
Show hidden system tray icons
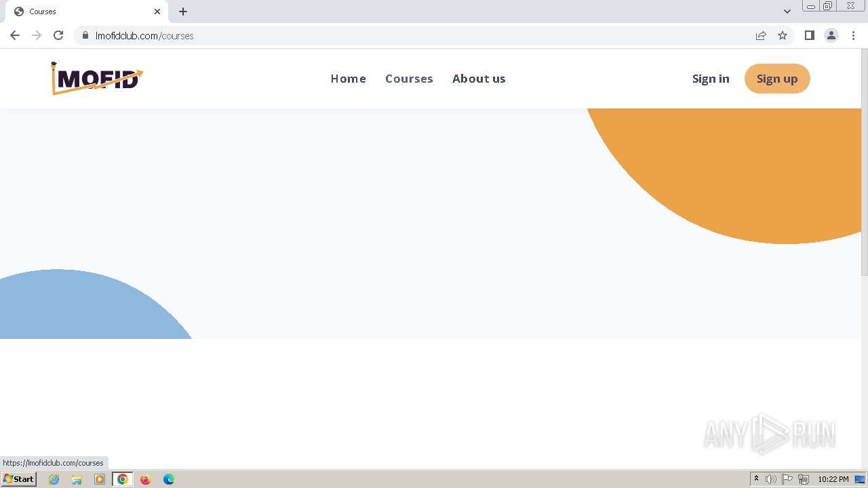click(756, 479)
